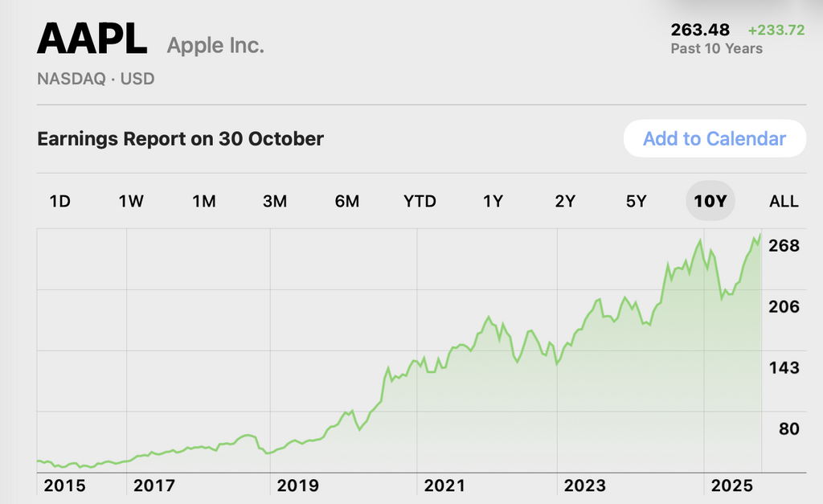Viewport: 823px width, 504px height.
Task: Click the 263.48 current price
Action: point(700,30)
